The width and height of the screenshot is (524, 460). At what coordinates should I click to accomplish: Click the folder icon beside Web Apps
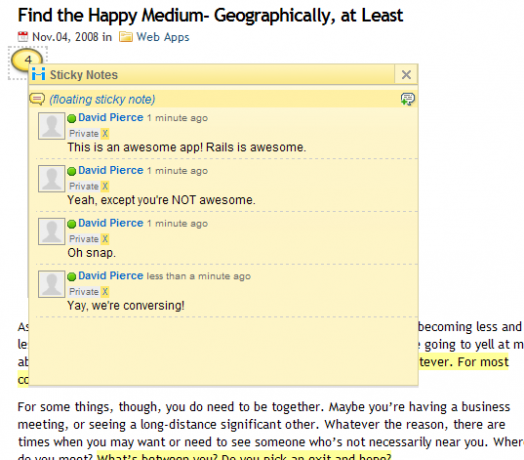click(126, 36)
